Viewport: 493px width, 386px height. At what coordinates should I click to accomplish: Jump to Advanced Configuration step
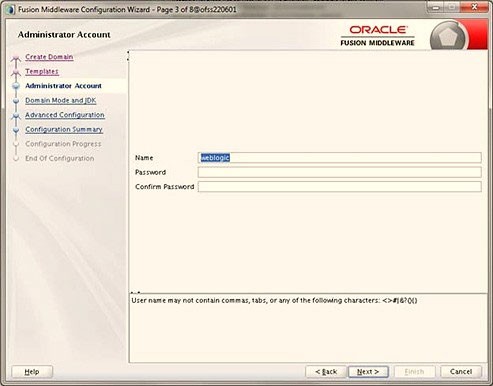click(x=65, y=115)
